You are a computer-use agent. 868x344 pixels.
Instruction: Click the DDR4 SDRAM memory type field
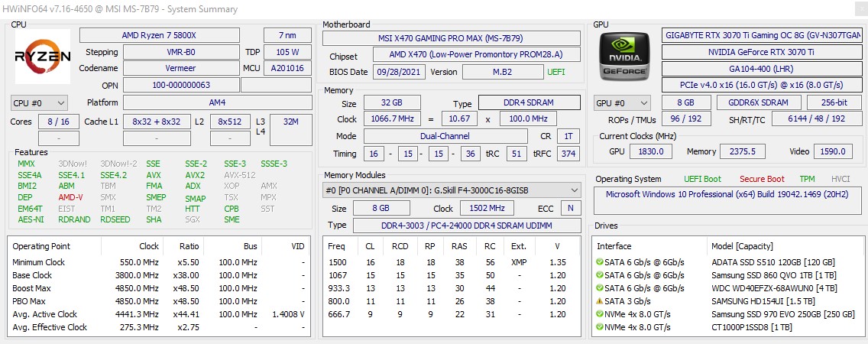(x=530, y=103)
